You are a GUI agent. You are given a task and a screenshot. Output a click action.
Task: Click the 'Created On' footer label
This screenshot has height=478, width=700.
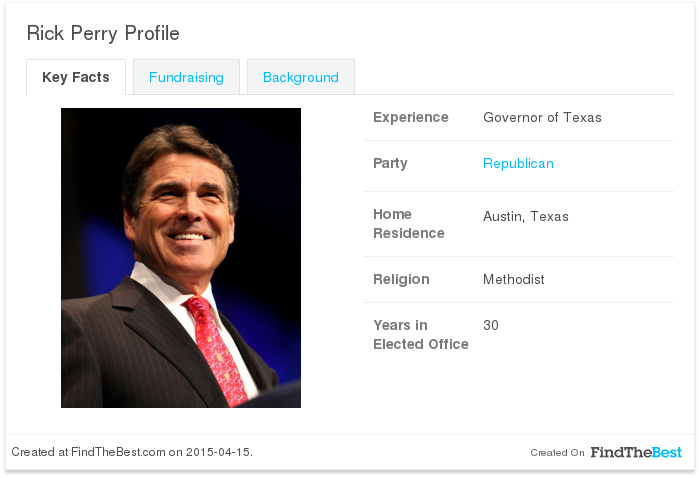pos(557,453)
